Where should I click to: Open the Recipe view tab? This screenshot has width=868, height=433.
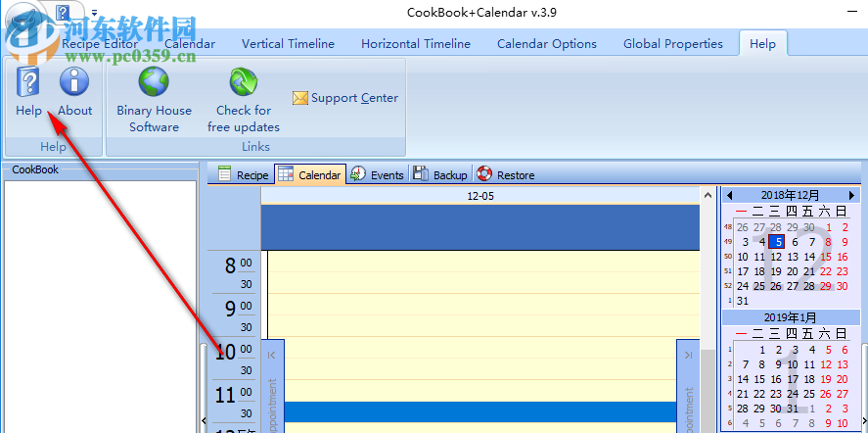[243, 174]
